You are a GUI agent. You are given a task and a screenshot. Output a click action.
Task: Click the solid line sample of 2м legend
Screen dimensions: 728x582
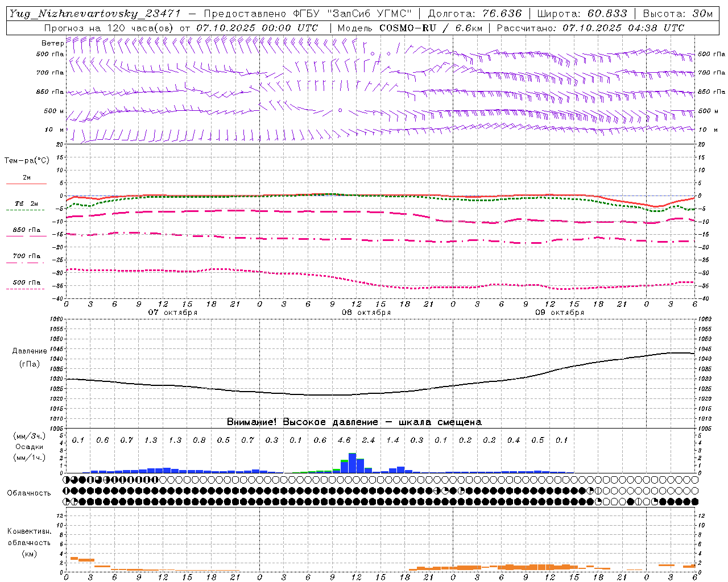[26, 184]
